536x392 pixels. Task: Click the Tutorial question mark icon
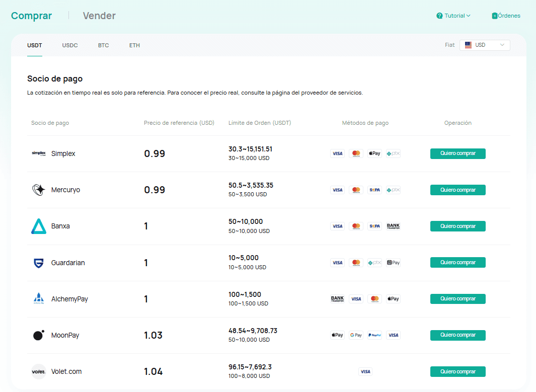click(x=439, y=16)
